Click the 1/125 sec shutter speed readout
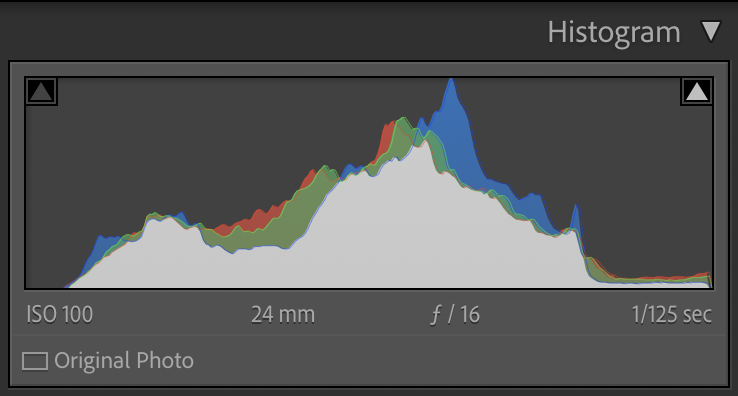This screenshot has width=738, height=396. 672,315
